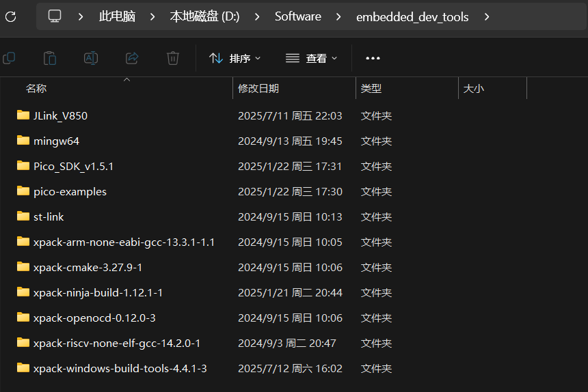Screen dimensions: 588x392
Task: Select the Pico_SDK_v1.5.1 folder icon
Action: coord(23,165)
